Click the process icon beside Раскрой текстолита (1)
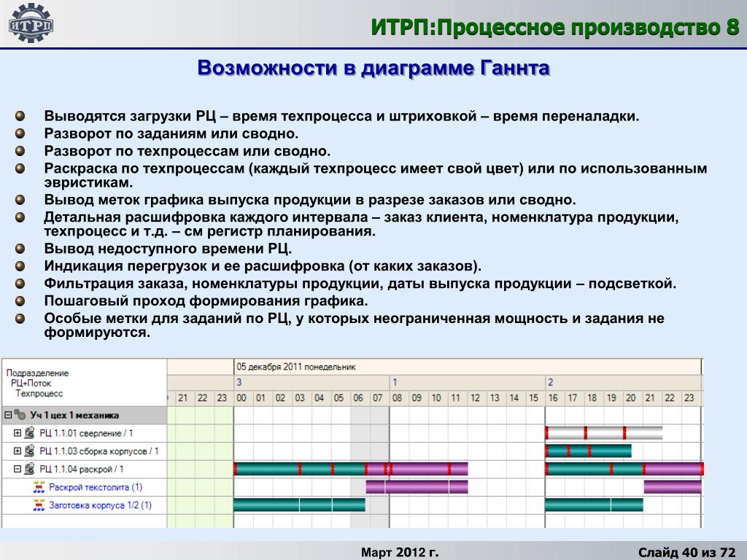Screen dimensions: 747x560 (x=39, y=487)
